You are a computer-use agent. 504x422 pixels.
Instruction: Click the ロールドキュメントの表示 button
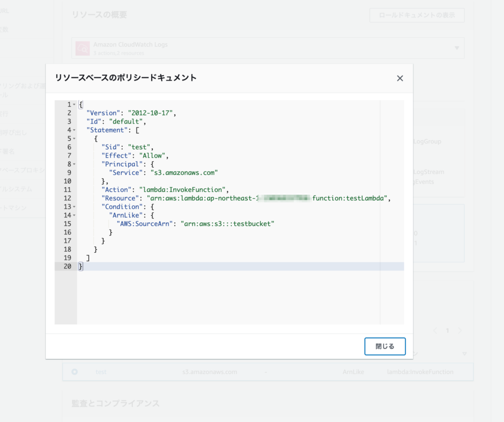(416, 15)
